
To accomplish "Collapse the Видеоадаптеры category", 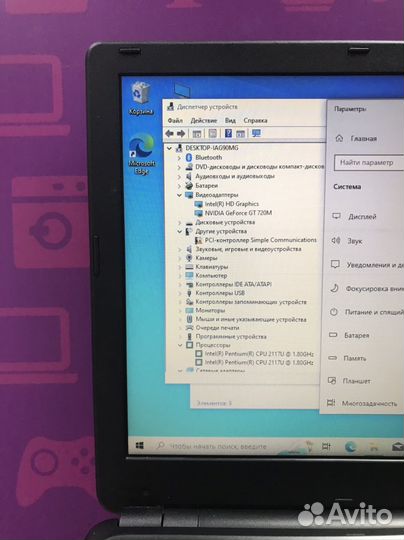I will 179,195.
